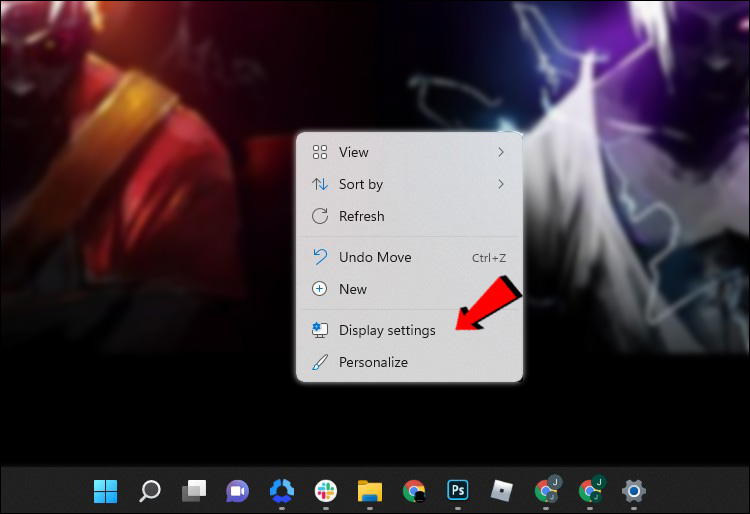
Task: Open Chrome with the green J badge
Action: [591, 490]
